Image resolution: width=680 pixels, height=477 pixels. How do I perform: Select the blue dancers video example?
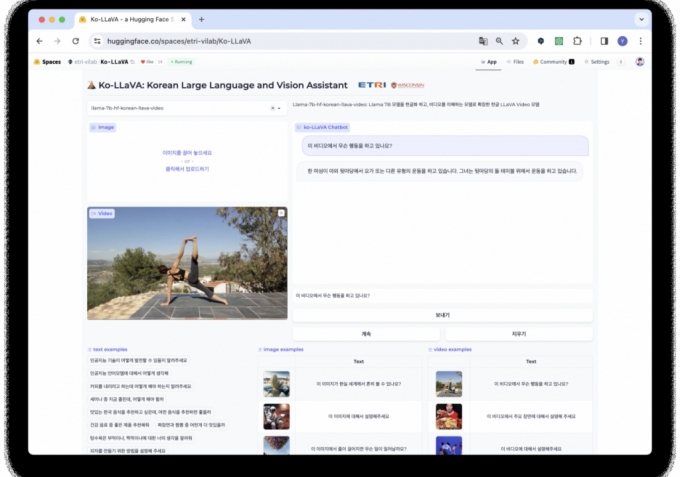(x=449, y=445)
